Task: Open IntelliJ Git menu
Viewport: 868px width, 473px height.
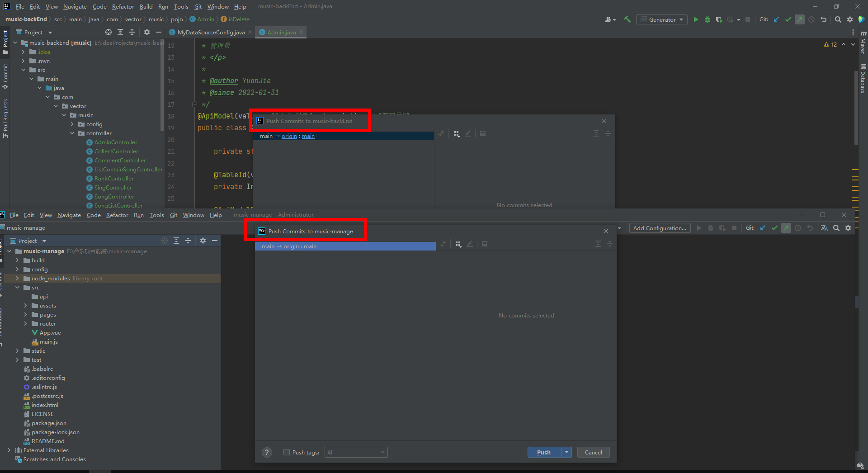Action: pos(198,6)
